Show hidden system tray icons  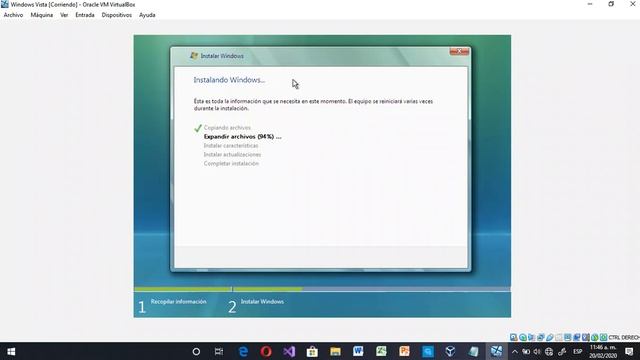[x=515, y=351]
